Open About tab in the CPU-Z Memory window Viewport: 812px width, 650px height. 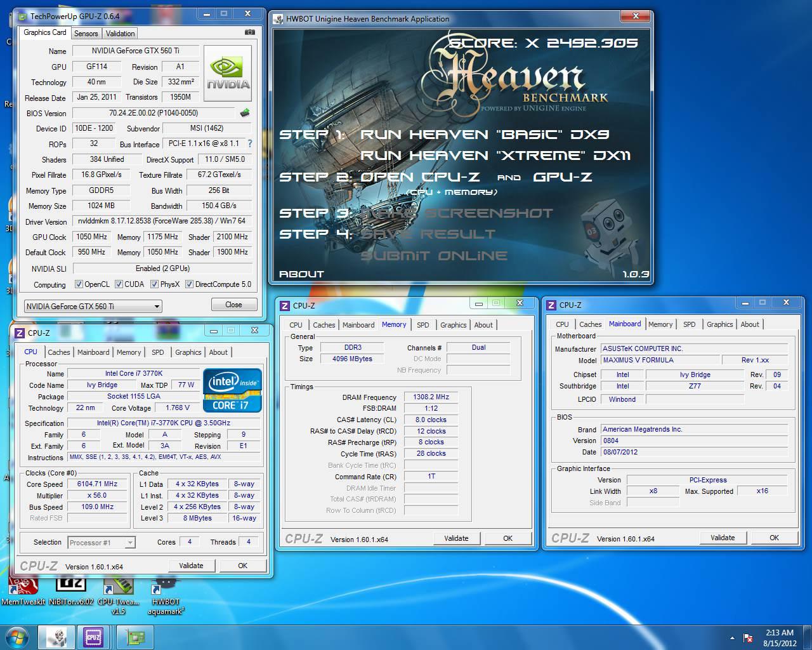click(483, 325)
